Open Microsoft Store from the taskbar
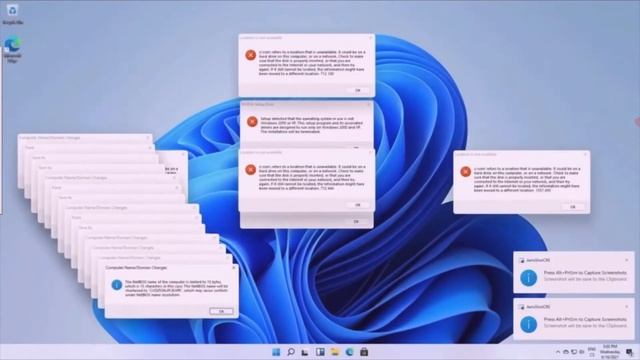The width and height of the screenshot is (640, 360). 364,352
